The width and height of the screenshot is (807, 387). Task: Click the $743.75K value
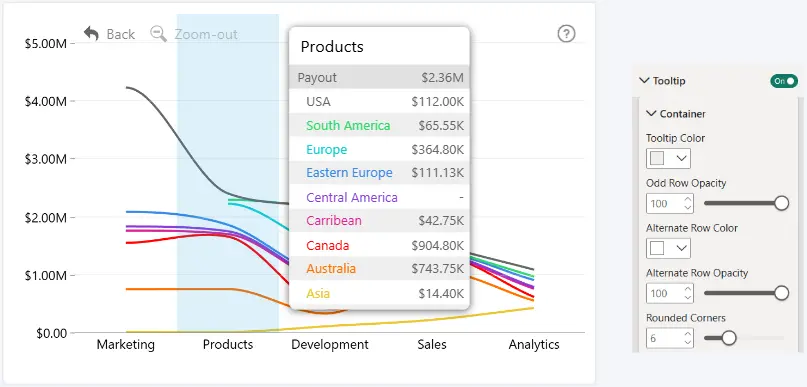coord(437,269)
